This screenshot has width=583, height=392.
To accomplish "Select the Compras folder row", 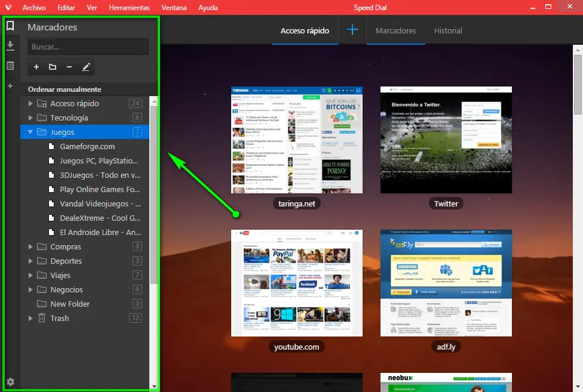I will click(x=85, y=246).
